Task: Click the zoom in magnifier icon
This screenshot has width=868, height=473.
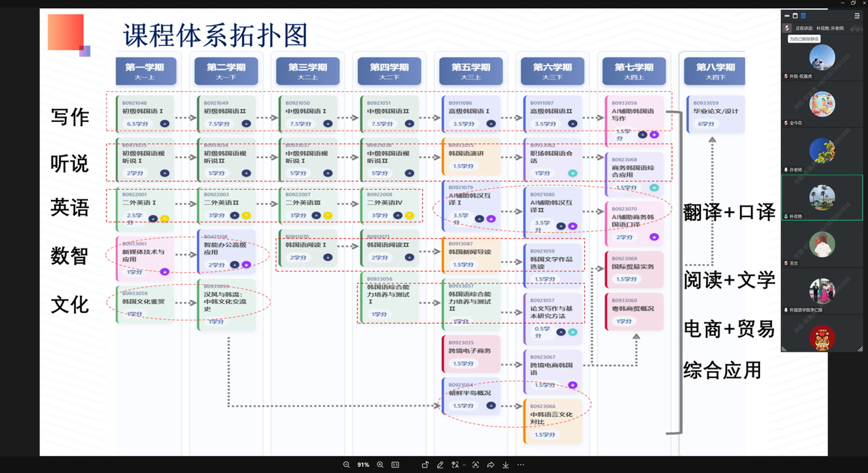Action: tap(380, 465)
